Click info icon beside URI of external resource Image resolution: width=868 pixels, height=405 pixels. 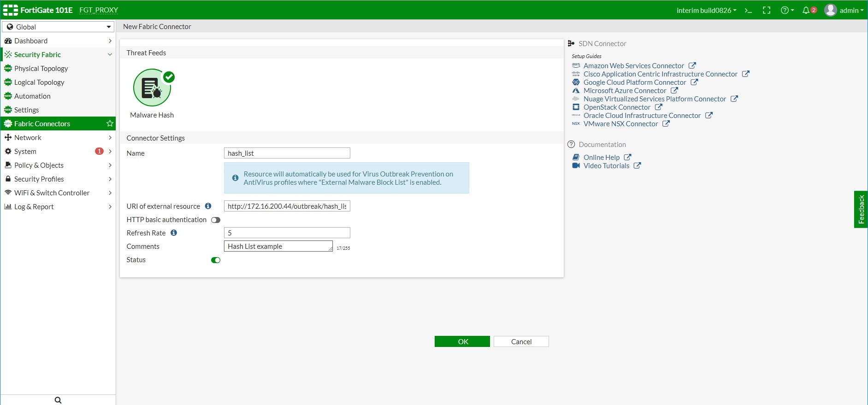pos(208,206)
